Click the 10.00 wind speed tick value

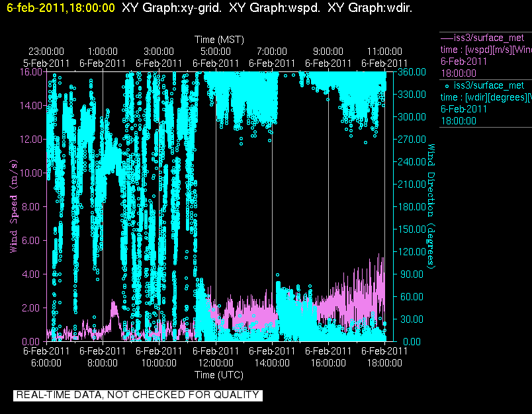pos(31,173)
